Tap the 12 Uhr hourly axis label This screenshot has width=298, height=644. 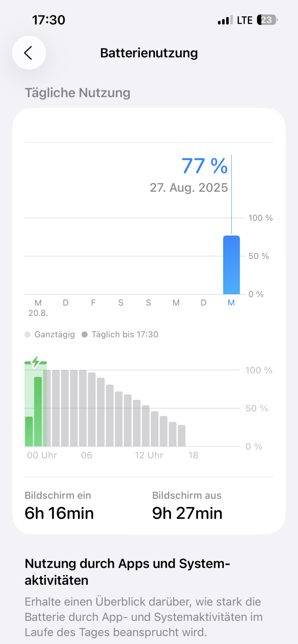[149, 455]
